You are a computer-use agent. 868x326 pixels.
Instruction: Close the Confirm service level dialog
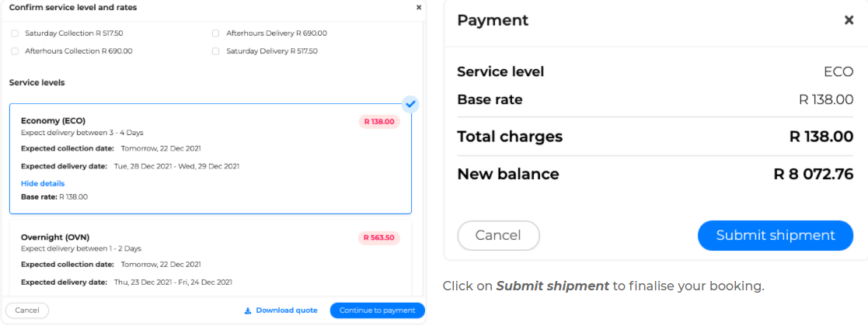(x=419, y=7)
